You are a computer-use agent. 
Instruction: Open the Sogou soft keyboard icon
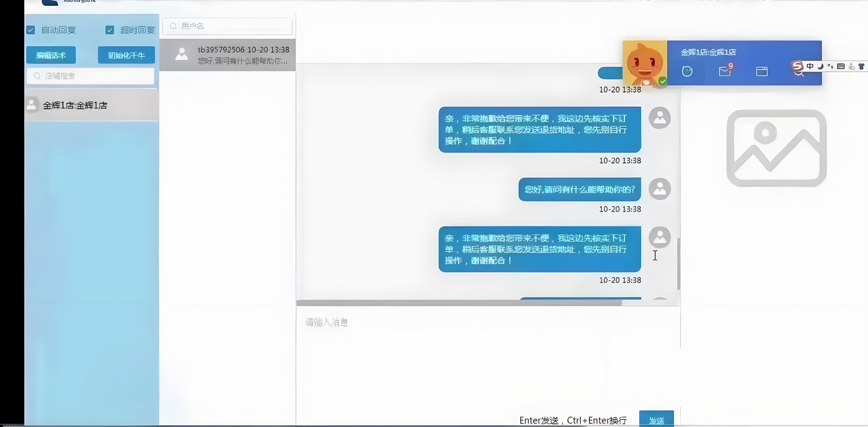(x=841, y=66)
